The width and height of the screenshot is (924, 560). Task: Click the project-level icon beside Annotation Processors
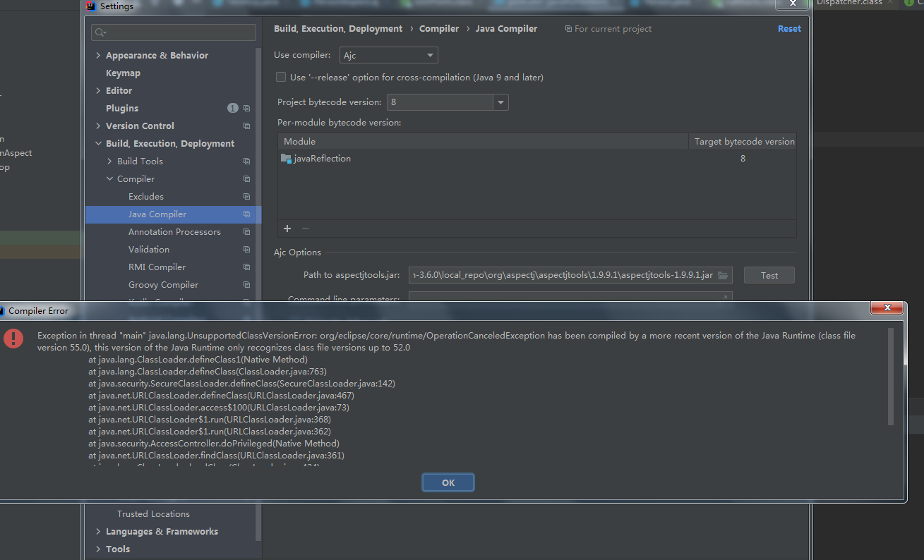[x=246, y=232]
